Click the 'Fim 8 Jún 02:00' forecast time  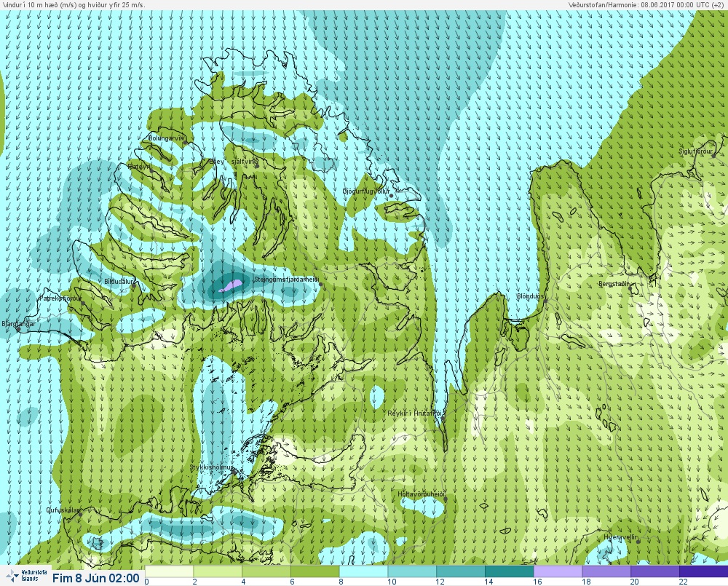(x=95, y=578)
